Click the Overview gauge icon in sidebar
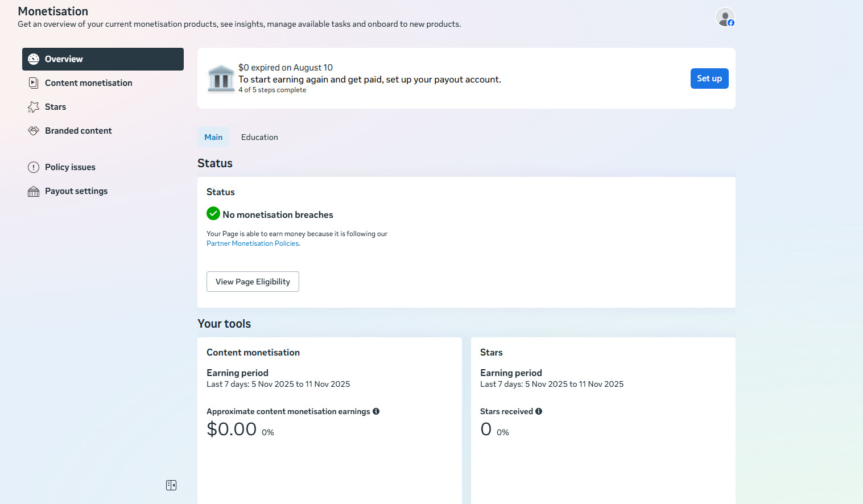 pos(34,59)
